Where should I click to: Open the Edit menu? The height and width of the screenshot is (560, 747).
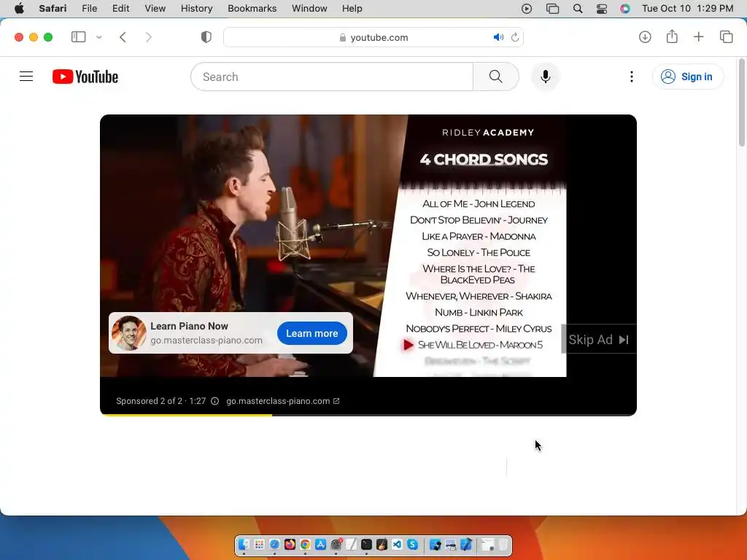click(x=120, y=8)
